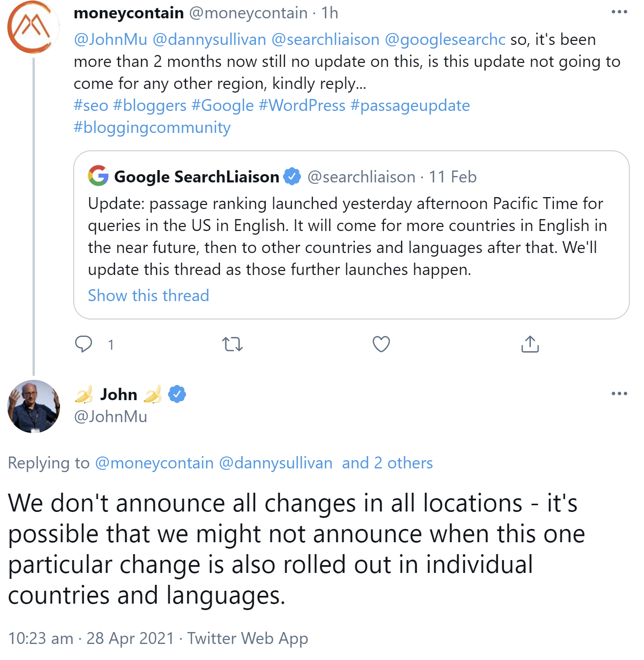Open the Twitter Web App source label
Image resolution: width=644 pixels, height=660 pixels.
coord(247,638)
